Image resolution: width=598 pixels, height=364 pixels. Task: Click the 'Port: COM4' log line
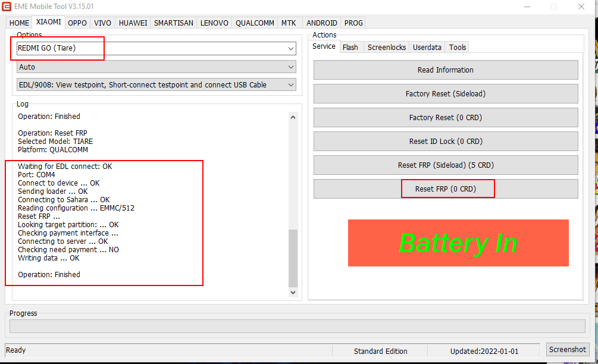pyautogui.click(x=36, y=175)
